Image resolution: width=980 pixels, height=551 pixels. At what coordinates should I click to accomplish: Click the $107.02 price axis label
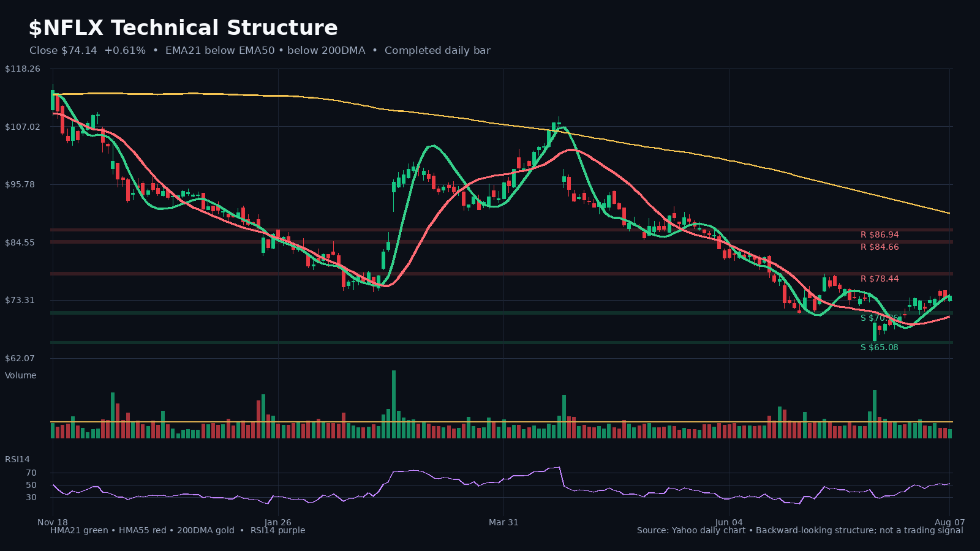pos(23,127)
